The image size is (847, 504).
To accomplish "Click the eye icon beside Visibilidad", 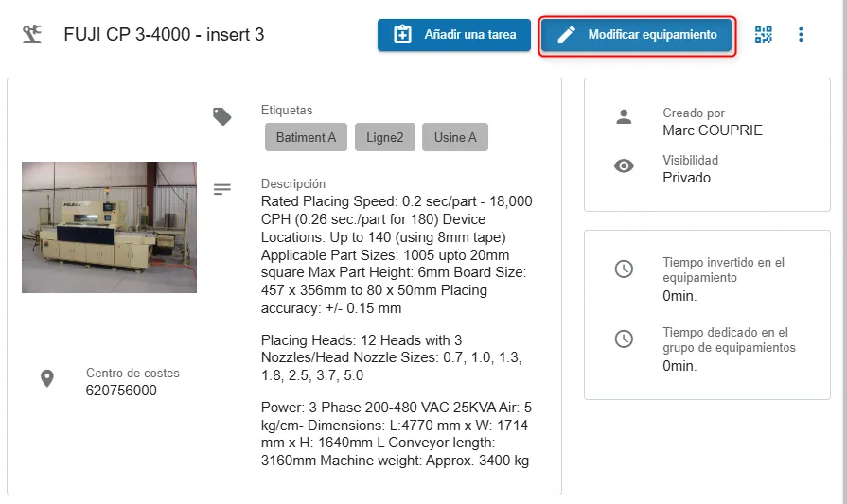I will (x=624, y=166).
